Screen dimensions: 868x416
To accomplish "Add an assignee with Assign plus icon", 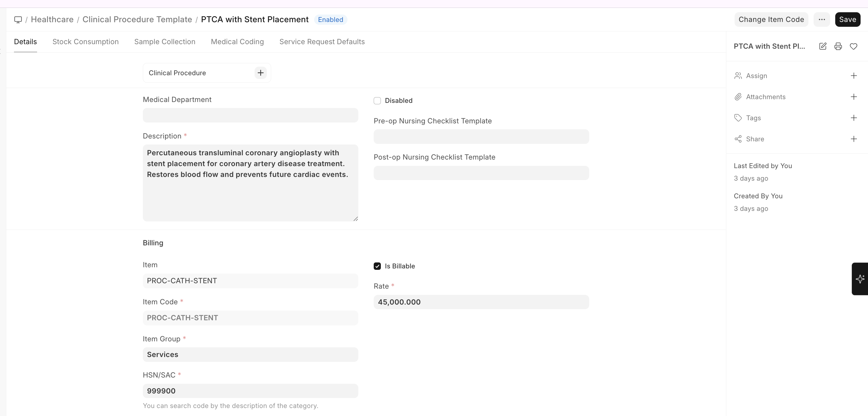I will pyautogui.click(x=853, y=76).
